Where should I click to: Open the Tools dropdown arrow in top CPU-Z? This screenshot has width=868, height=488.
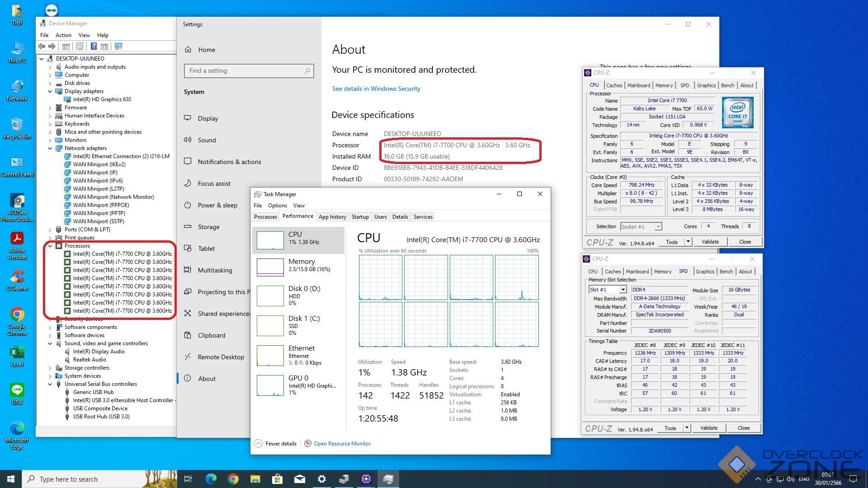pyautogui.click(x=688, y=242)
